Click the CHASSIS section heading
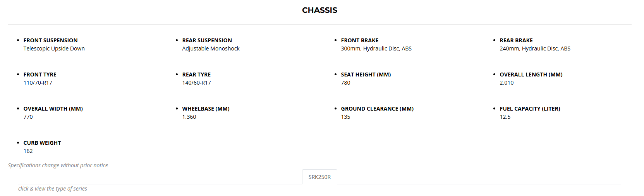This screenshot has height=196, width=644. [x=319, y=10]
